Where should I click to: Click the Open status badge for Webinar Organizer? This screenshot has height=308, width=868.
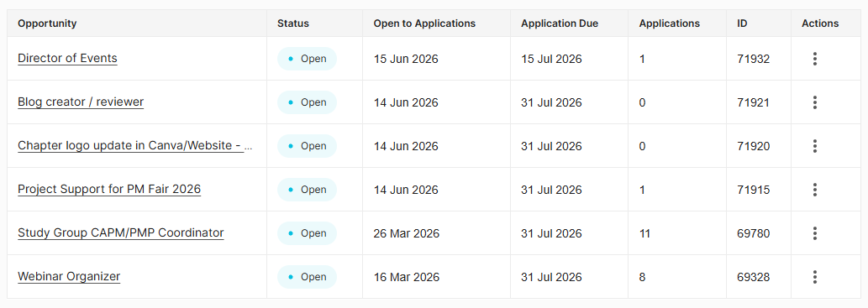tap(308, 277)
